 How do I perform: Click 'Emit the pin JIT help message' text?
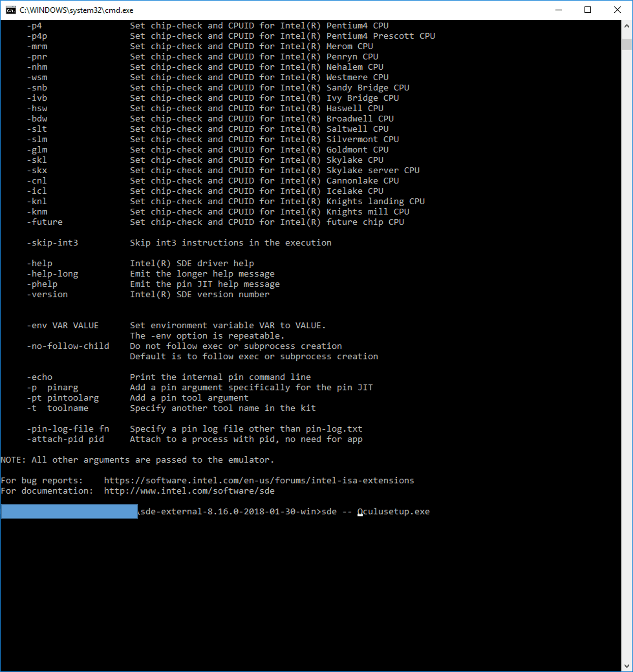205,284
